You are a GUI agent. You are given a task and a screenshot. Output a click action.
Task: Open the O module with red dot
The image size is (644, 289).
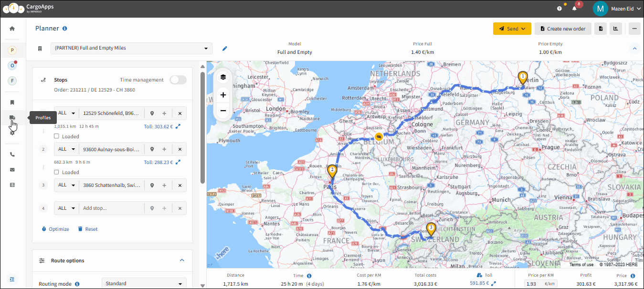12,65
